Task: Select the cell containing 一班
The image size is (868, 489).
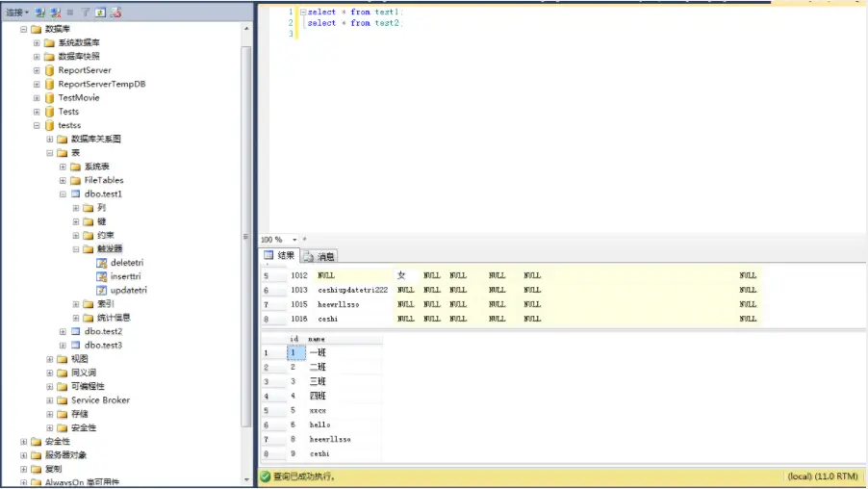Action: (344, 352)
